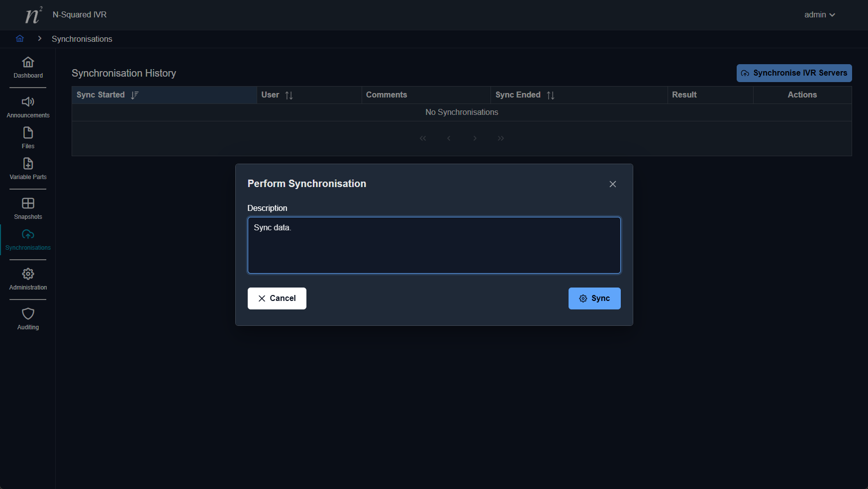Click into the Description text area
Image resolution: width=868 pixels, height=489 pixels.
coord(434,245)
